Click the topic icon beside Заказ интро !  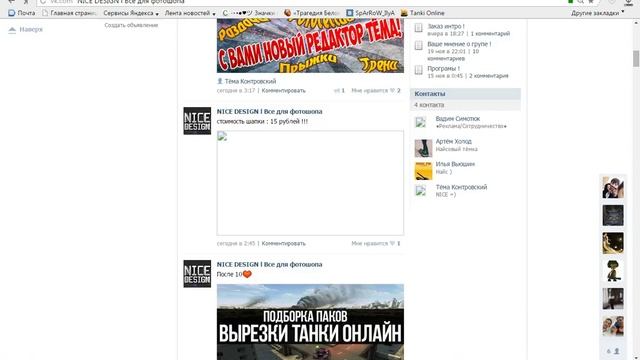coord(418,28)
